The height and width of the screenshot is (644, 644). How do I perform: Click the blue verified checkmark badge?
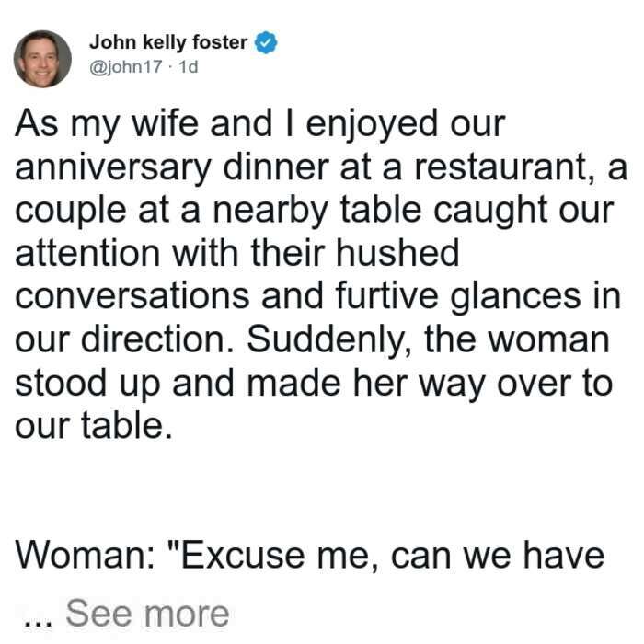click(266, 42)
